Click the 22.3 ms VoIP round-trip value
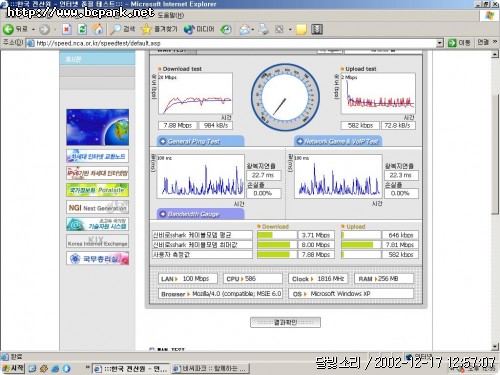 [x=401, y=175]
